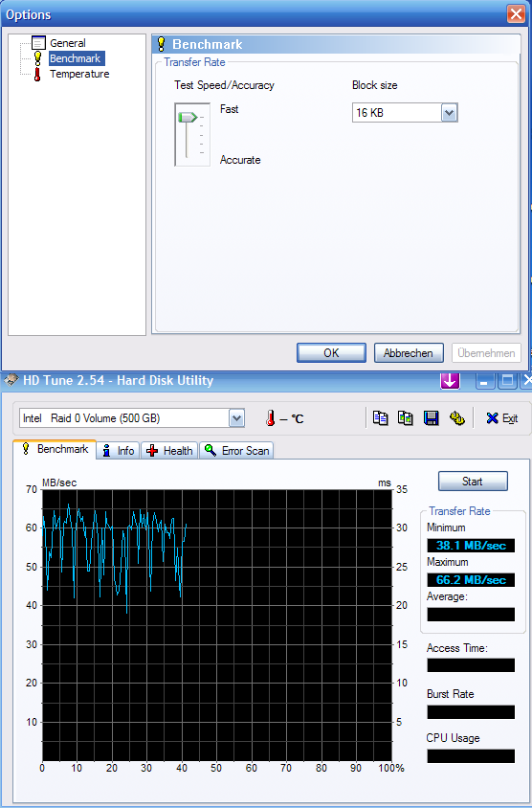Viewport: 532px width, 808px height.
Task: Click the empty CPU Usage field
Action: tap(471, 756)
